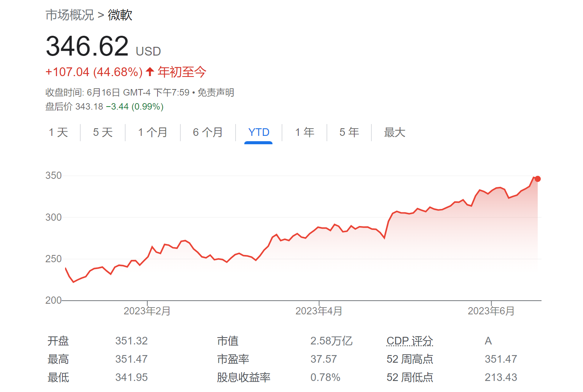The image size is (583, 392).
Task: Switch to the 5 天 range tab
Action: pos(103,132)
